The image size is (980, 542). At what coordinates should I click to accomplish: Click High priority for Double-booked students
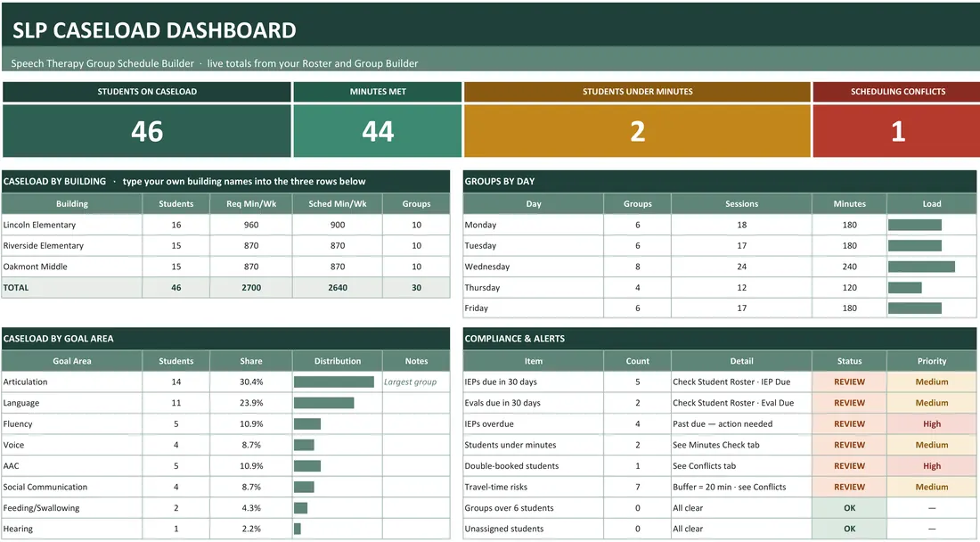tap(931, 465)
